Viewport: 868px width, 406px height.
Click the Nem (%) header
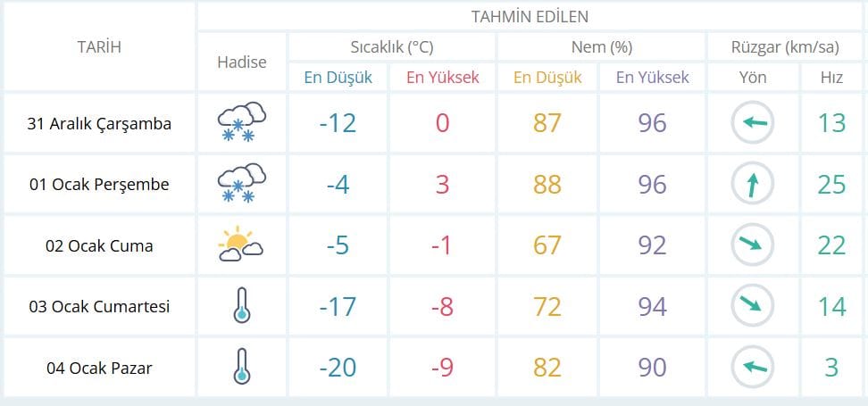(601, 47)
